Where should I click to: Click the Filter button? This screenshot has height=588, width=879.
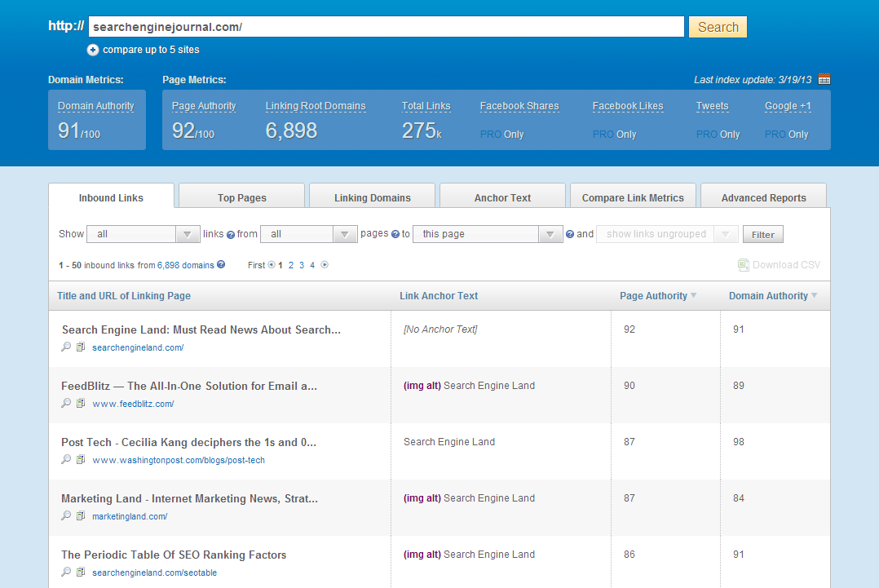point(763,234)
